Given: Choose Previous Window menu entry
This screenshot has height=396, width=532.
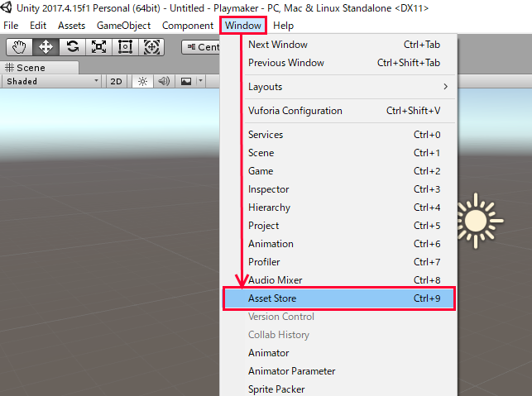Looking at the screenshot, I should (339, 63).
